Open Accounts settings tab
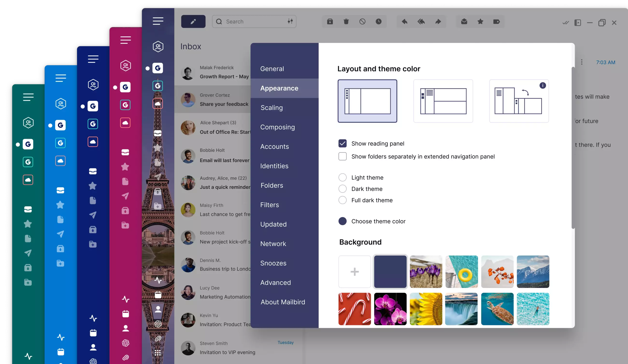The width and height of the screenshot is (628, 364). pyautogui.click(x=284, y=146)
